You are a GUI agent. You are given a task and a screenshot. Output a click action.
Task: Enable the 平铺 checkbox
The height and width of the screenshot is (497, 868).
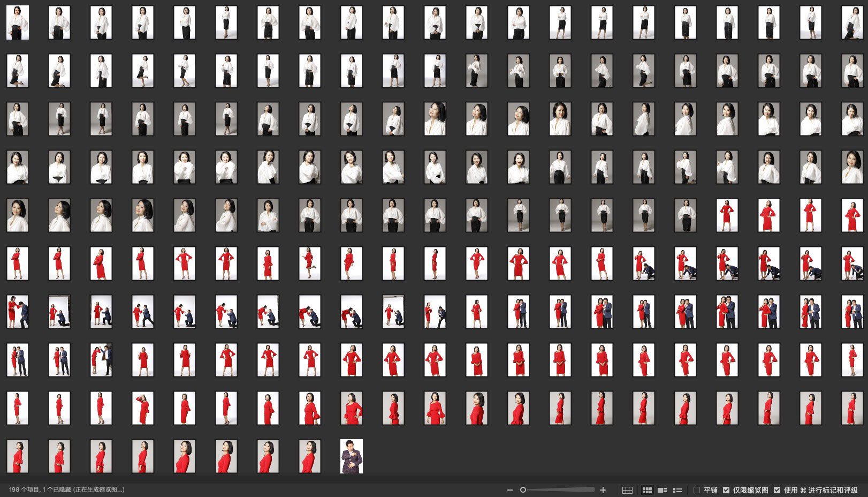coord(697,490)
